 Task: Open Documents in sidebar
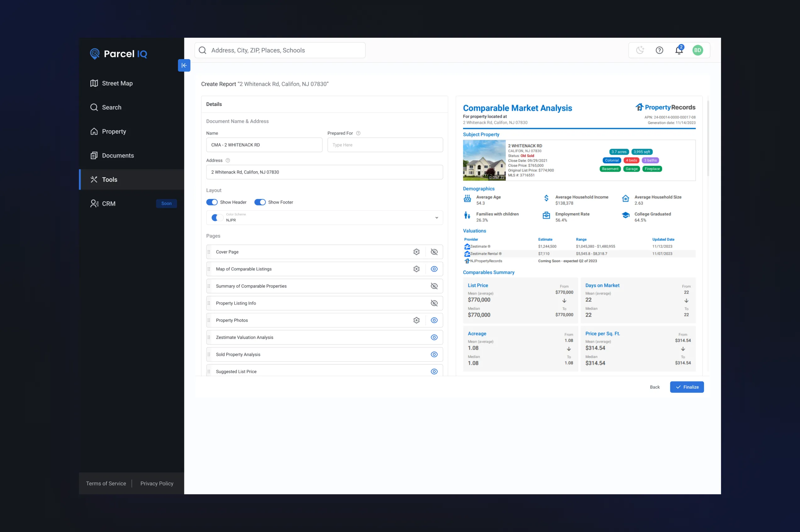click(118, 155)
